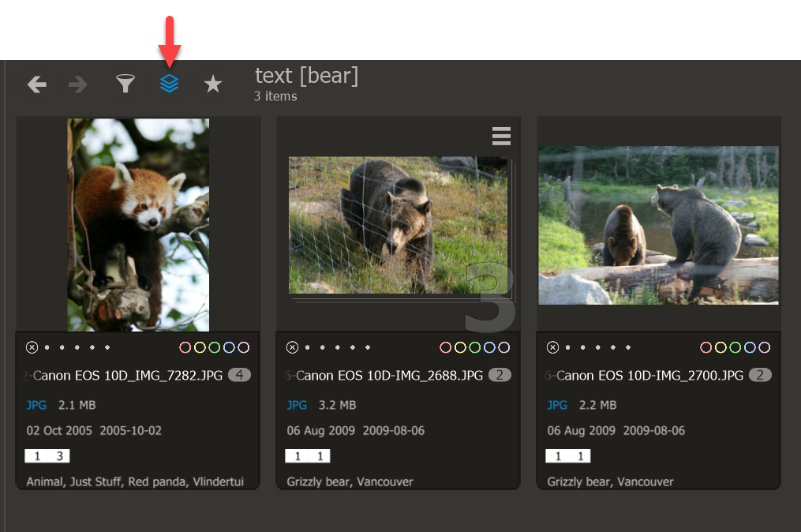
Task: Click the 4 badge beside IMG_7282.JPG
Action: [x=239, y=375]
